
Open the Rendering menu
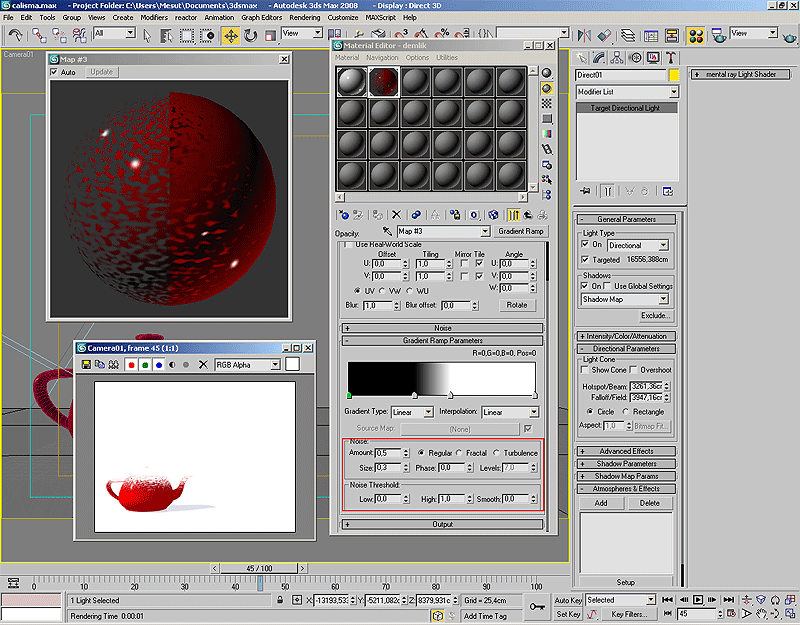305,18
